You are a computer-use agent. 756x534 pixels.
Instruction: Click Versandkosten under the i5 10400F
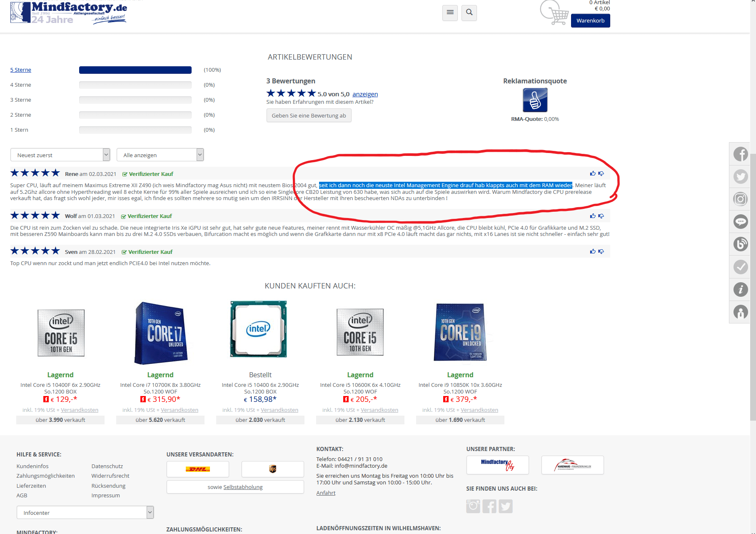80,410
